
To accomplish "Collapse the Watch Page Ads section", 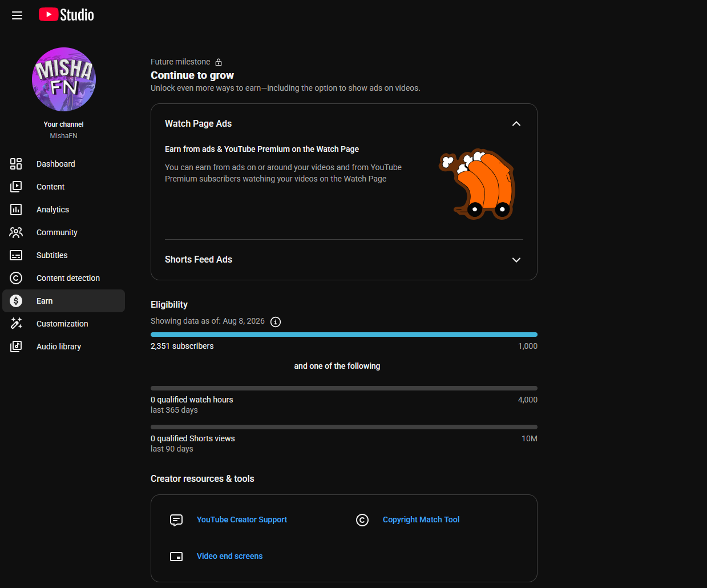I will point(516,124).
